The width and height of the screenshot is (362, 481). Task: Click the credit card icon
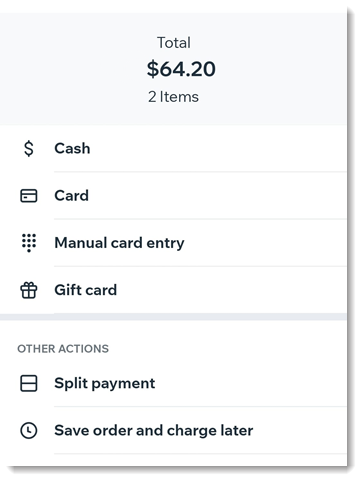29,196
